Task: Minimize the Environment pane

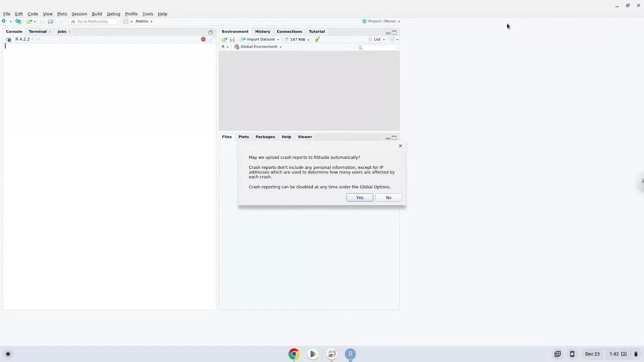Action: click(x=387, y=32)
